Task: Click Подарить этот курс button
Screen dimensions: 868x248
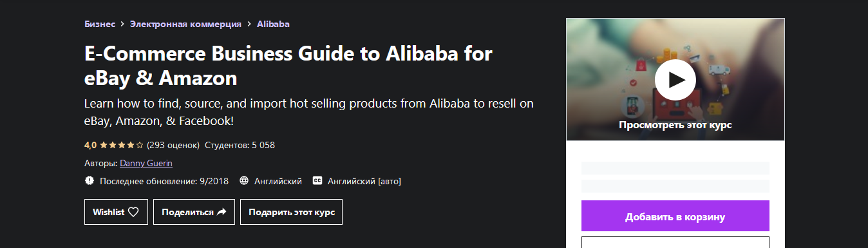Action: [x=291, y=212]
